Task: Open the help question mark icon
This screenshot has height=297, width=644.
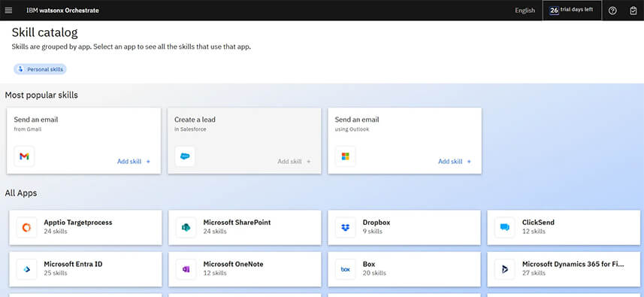Action: (612, 11)
